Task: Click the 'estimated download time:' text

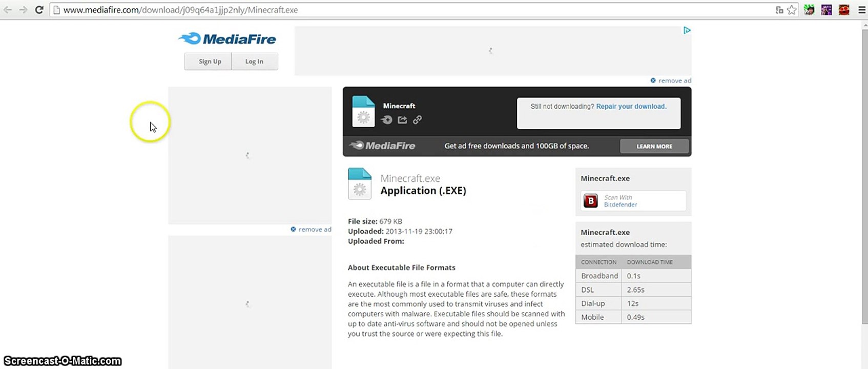Action: click(624, 244)
